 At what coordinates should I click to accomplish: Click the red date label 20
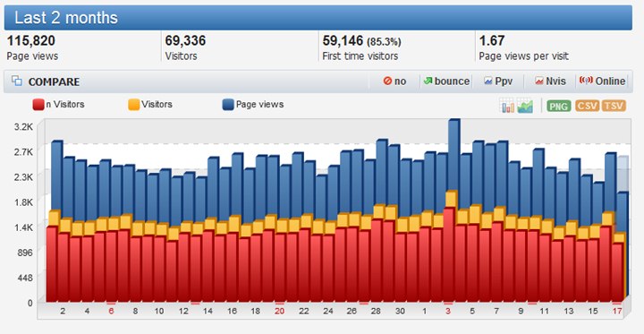pyautogui.click(x=279, y=312)
